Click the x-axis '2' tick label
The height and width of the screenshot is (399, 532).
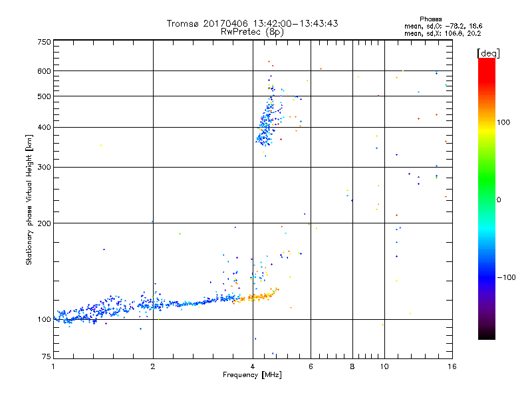tap(153, 366)
